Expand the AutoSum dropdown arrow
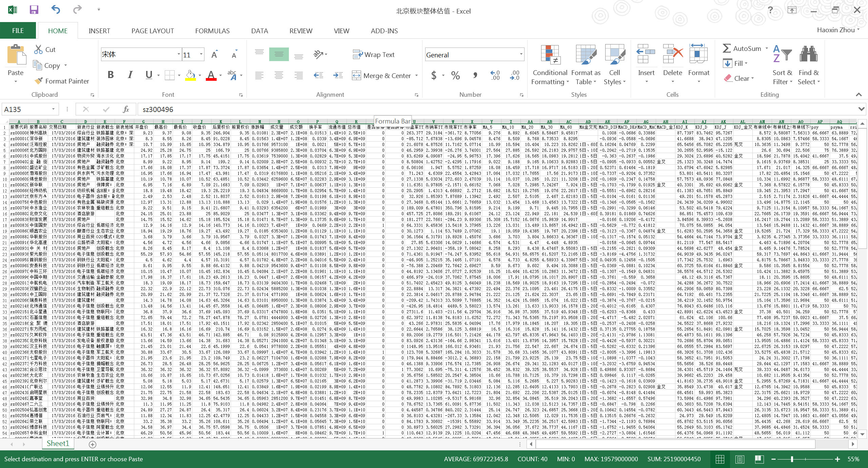 [x=767, y=49]
